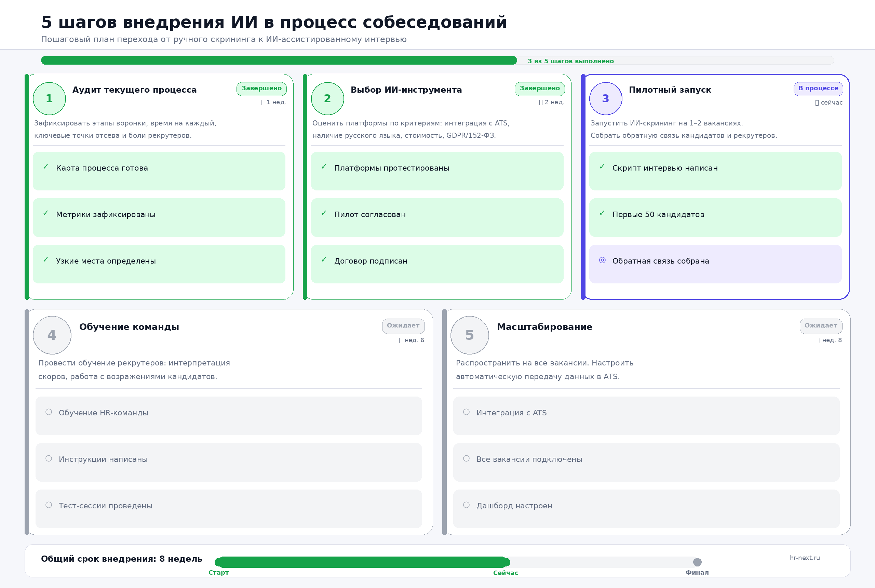Click the Общий срок внедрения: 8 недель text

(x=122, y=559)
